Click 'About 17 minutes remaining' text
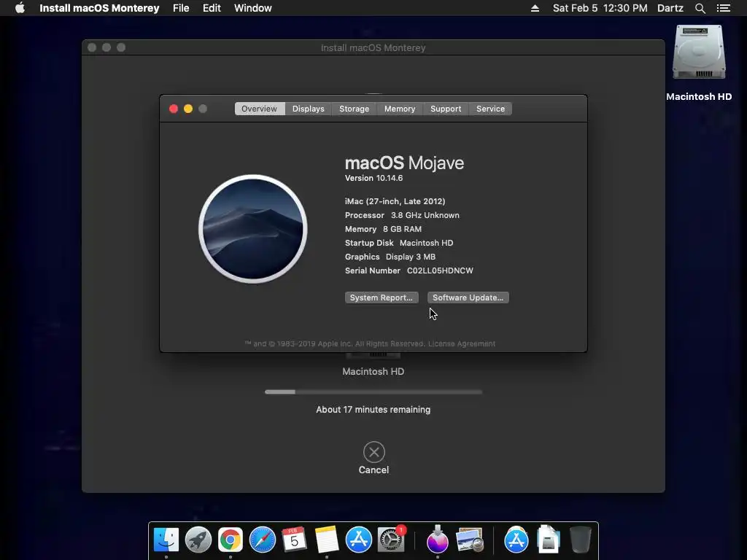 (373, 410)
